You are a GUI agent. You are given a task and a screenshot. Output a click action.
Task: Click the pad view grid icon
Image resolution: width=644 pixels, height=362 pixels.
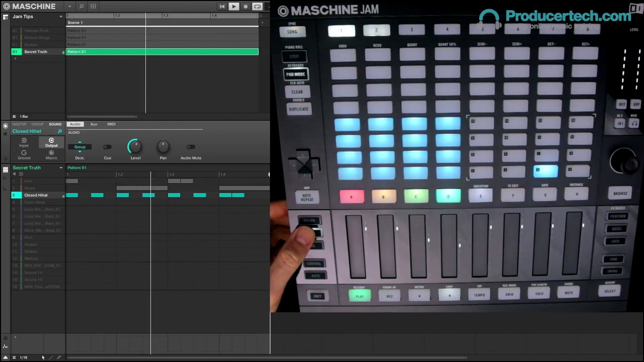coord(21,174)
